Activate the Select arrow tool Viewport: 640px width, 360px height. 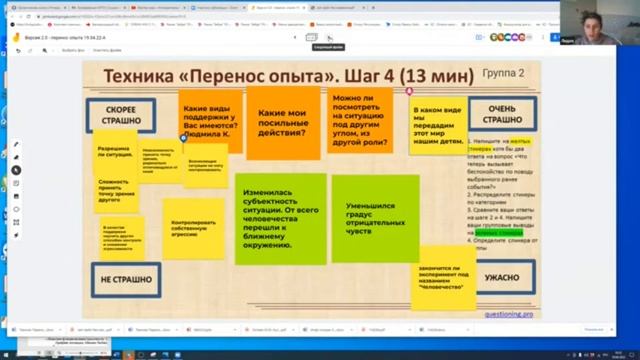(x=16, y=170)
